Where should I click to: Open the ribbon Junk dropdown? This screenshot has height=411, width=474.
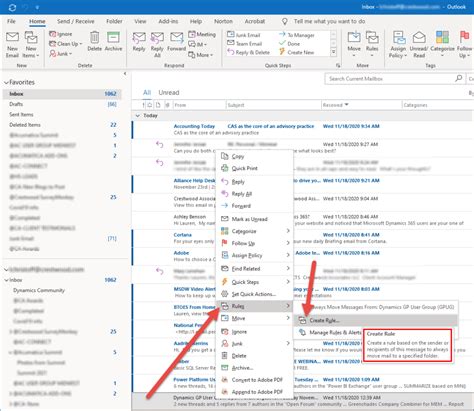[x=61, y=54]
